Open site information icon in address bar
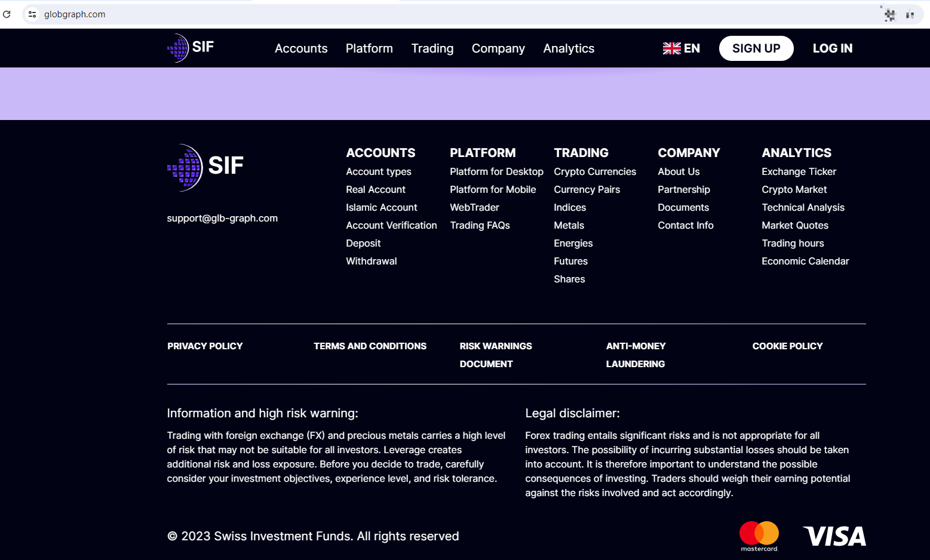The image size is (930, 560). click(x=32, y=14)
